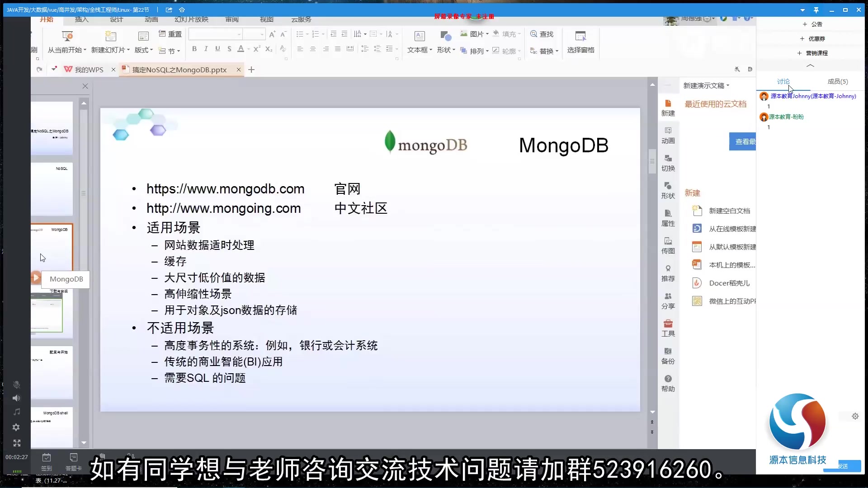Screen dimensions: 868x488
Task: Click decrease font size icon
Action: click(x=283, y=34)
